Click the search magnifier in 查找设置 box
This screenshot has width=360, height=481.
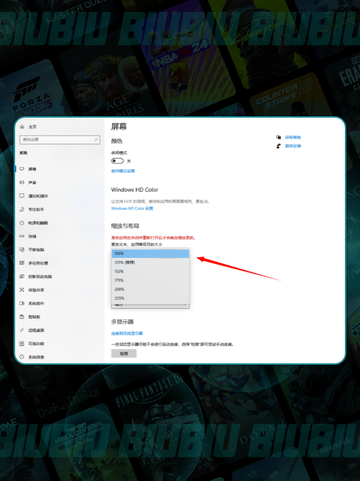pos(96,140)
